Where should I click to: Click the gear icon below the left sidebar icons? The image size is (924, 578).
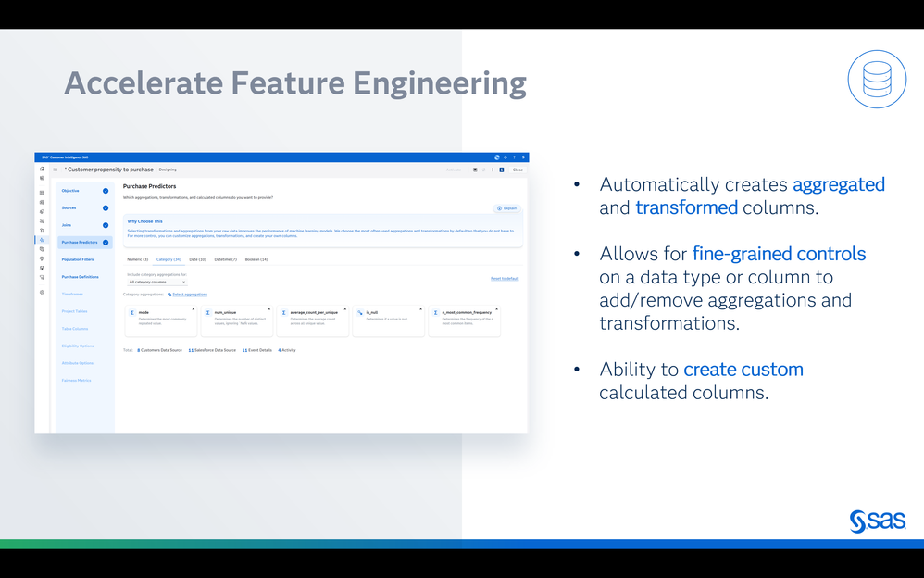click(42, 293)
